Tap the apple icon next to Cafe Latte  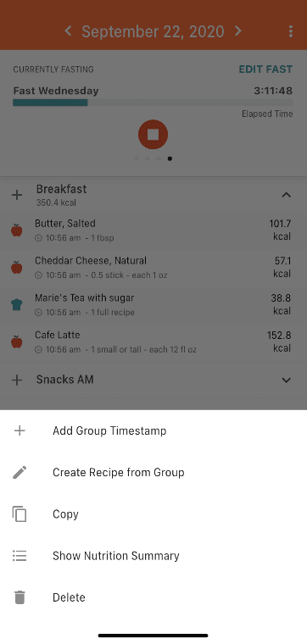pos(16,341)
